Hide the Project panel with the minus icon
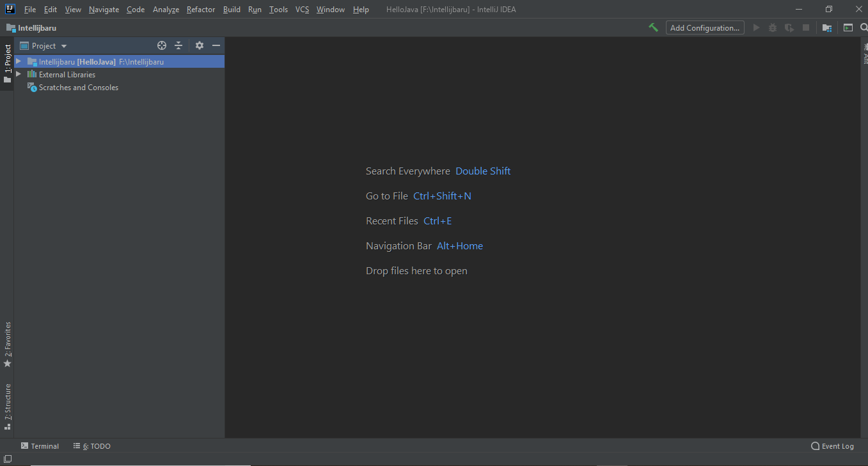The width and height of the screenshot is (868, 466). [x=216, y=45]
